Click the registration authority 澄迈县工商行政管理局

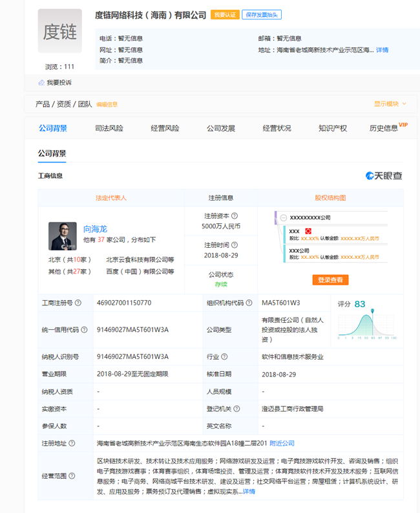pyautogui.click(x=293, y=409)
